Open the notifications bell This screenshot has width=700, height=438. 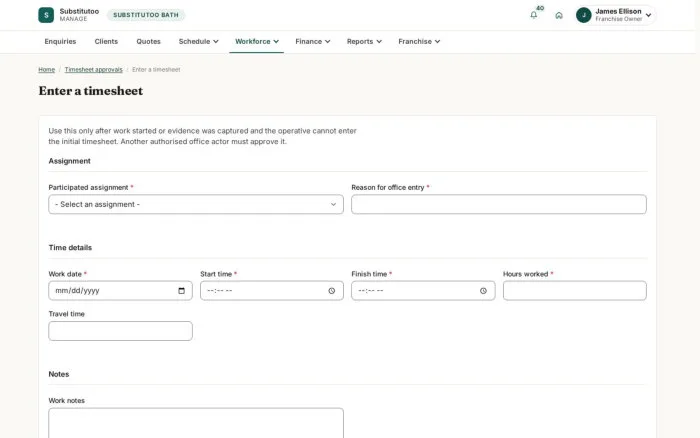(533, 15)
